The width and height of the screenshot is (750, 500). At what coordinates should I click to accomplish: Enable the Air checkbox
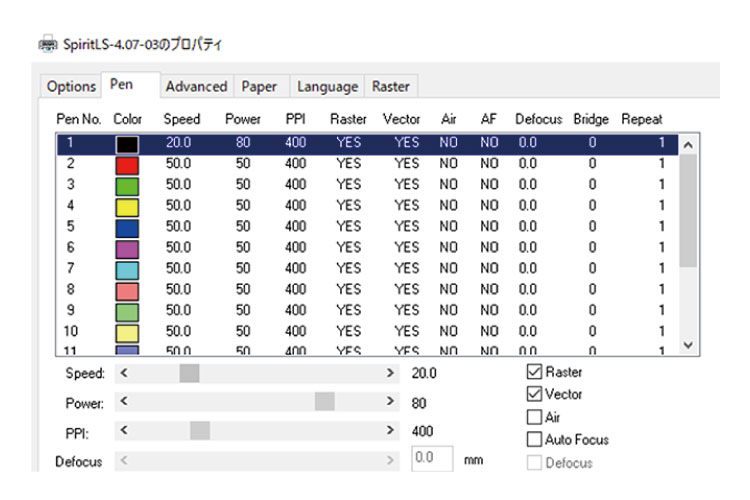[x=534, y=417]
